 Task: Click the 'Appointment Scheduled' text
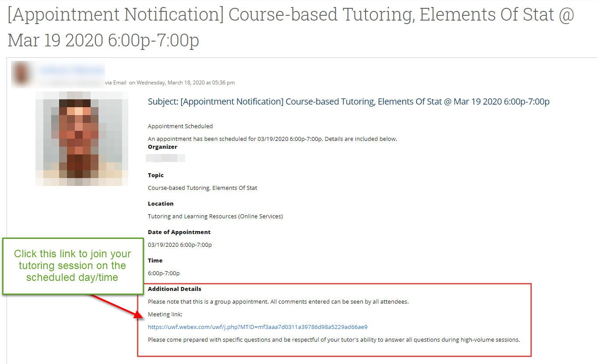[180, 126]
